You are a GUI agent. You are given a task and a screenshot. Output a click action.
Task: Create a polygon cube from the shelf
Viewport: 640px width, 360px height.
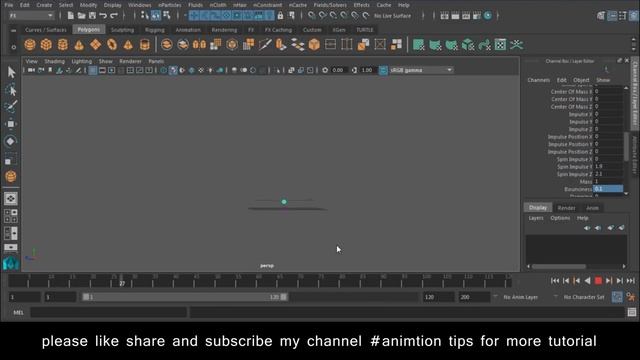click(46, 44)
